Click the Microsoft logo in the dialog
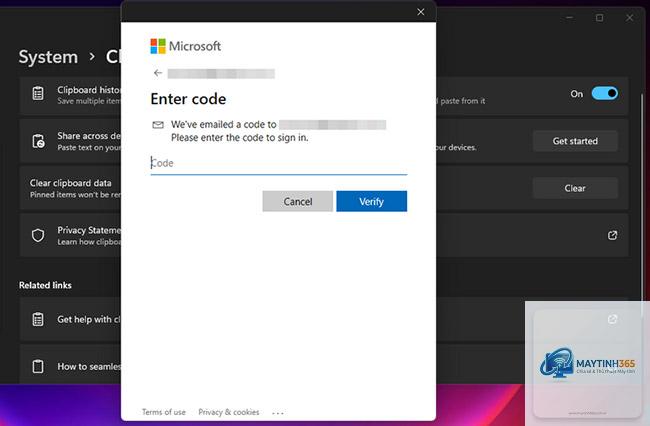The width and height of the screenshot is (650, 426). pos(185,46)
